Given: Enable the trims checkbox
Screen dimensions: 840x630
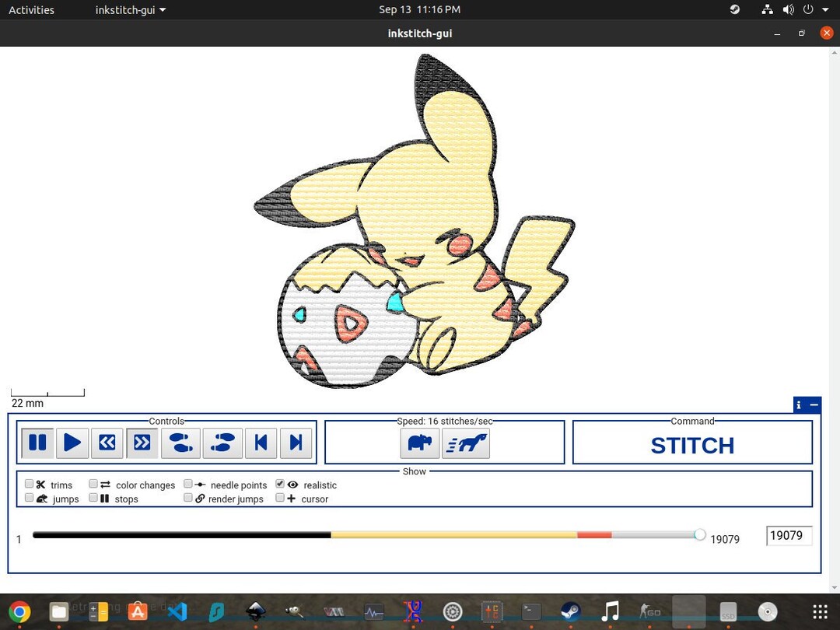Looking at the screenshot, I should tap(29, 483).
